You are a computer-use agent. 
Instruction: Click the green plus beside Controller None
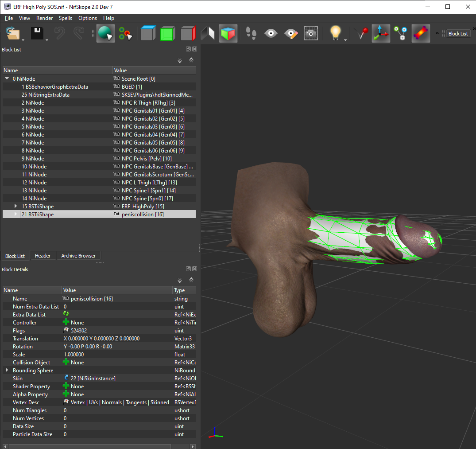[66, 322]
